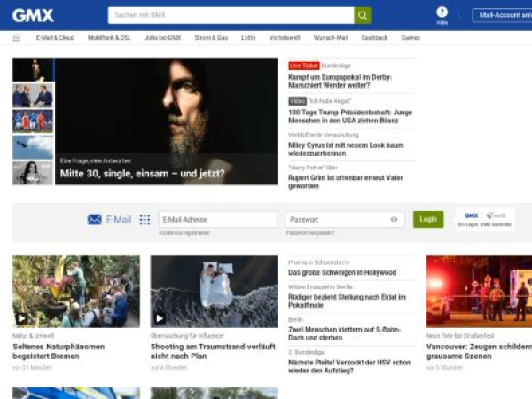Click the green search magnifier button

click(363, 15)
